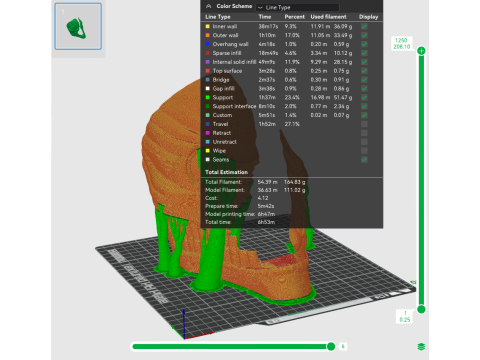Hide Seams via its display checkbox
This screenshot has width=480, height=360.
point(364,160)
